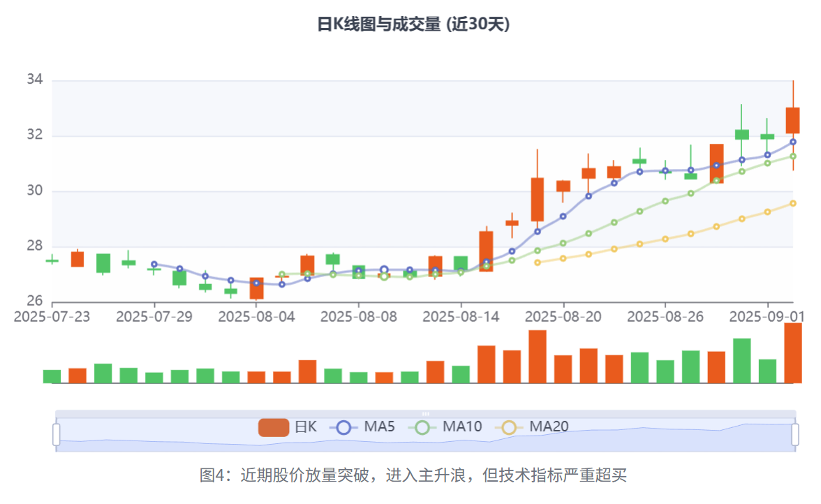The width and height of the screenshot is (821, 504).
Task: Click the left handle of the zoom slider
Action: 57,434
